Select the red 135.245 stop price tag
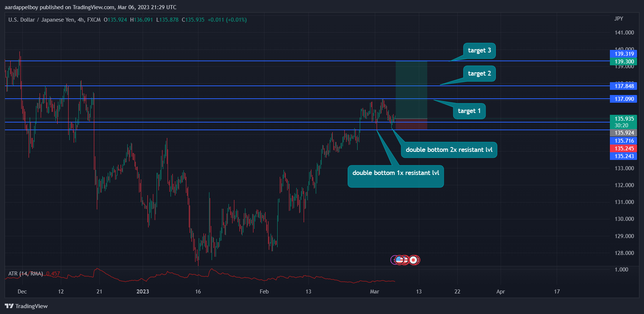Screen dimensions: 644x314 click(x=624, y=149)
